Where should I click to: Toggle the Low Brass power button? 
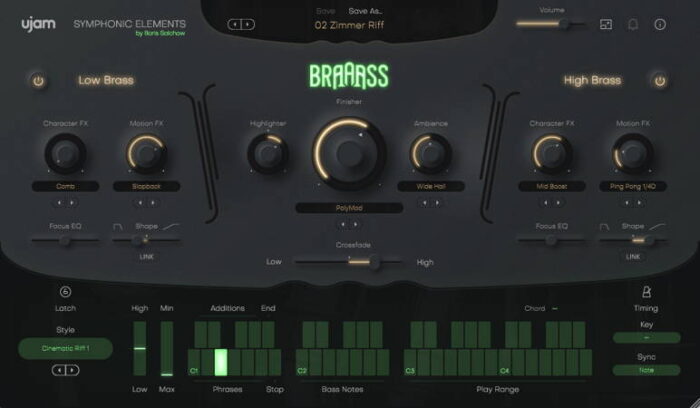[x=38, y=81]
